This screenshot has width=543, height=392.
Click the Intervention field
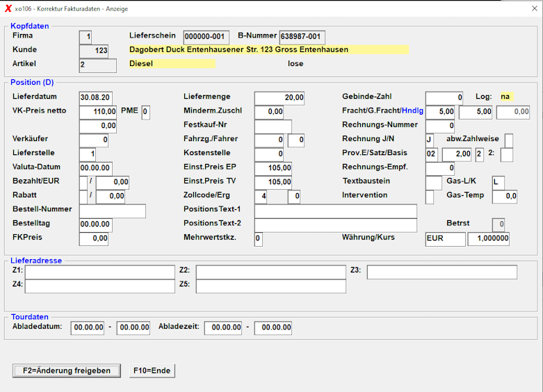point(430,197)
